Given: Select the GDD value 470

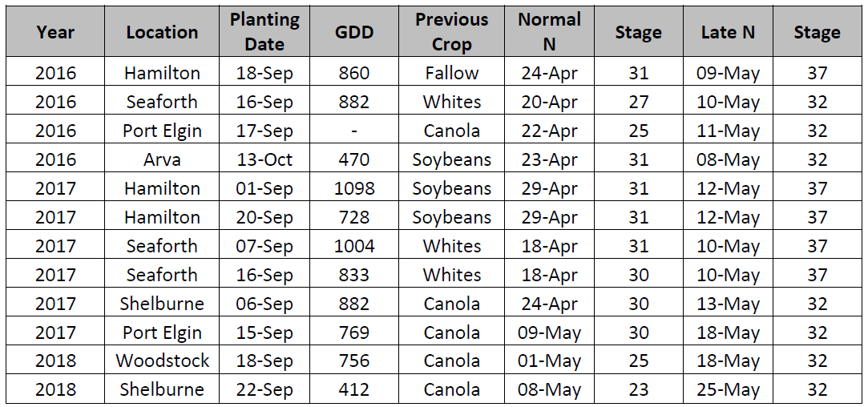Looking at the screenshot, I should point(353,159).
